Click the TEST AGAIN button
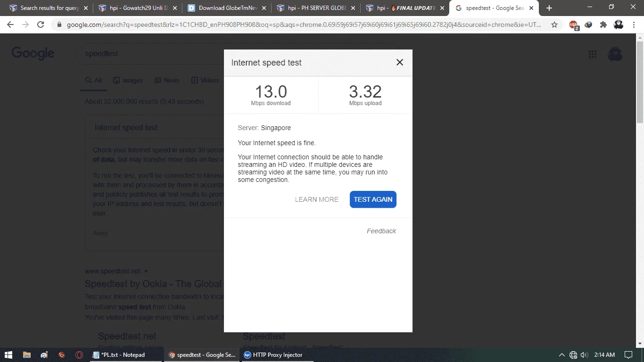 pos(373,199)
